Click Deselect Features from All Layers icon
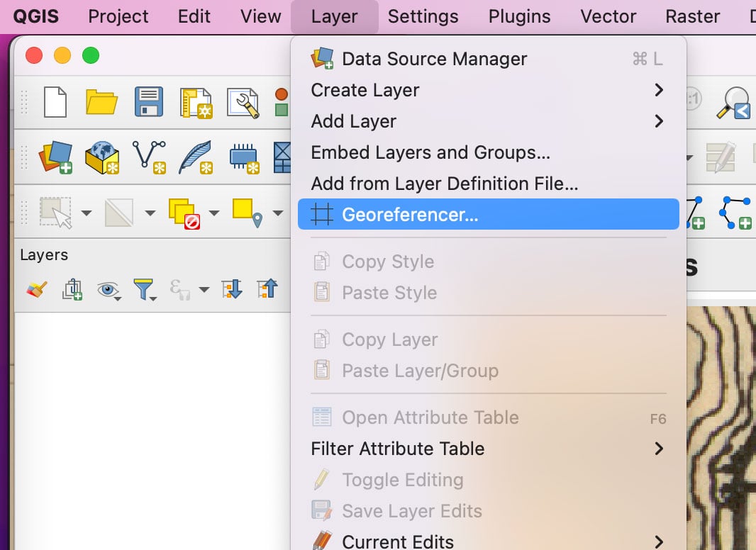The height and width of the screenshot is (550, 756). tap(184, 213)
